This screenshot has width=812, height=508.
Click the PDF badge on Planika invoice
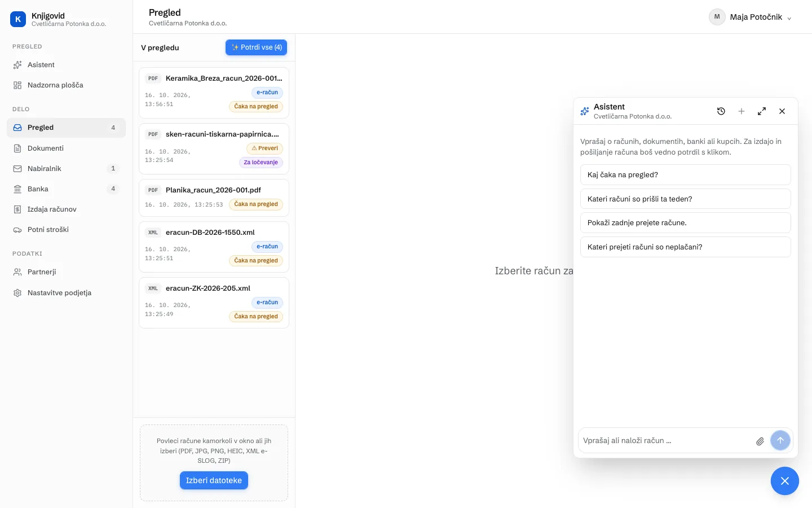(153, 190)
